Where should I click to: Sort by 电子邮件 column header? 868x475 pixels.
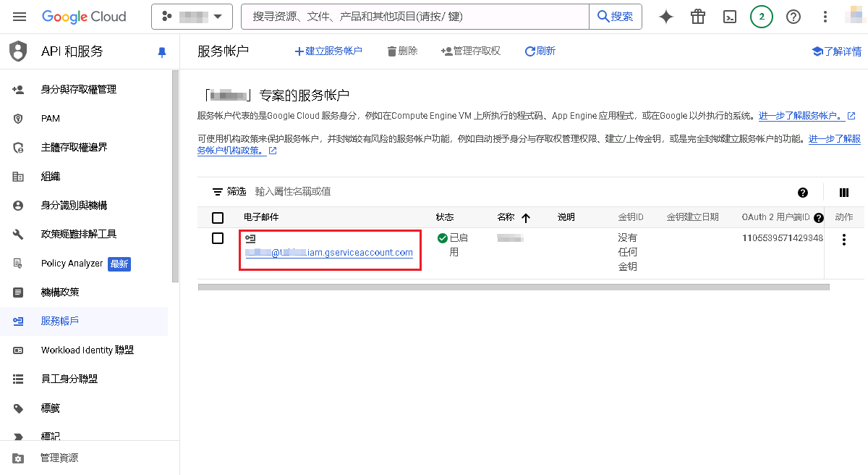coord(261,217)
